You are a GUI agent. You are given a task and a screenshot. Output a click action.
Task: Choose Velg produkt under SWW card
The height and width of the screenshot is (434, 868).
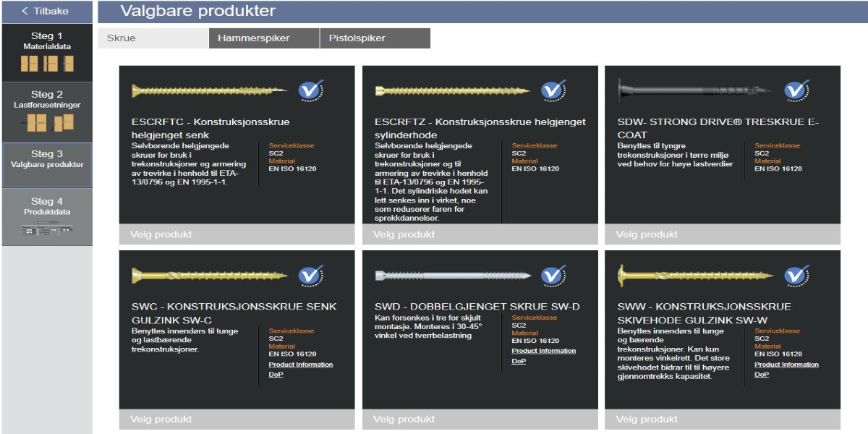723,420
